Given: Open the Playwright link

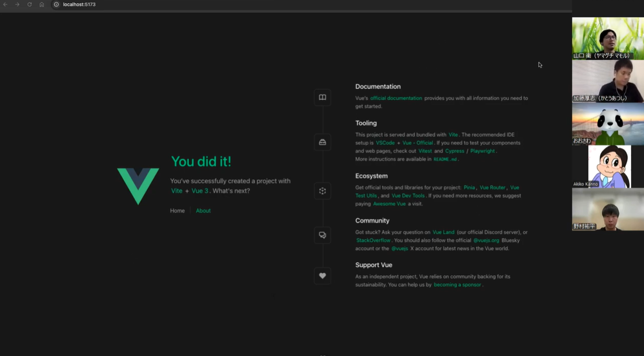Looking at the screenshot, I should tap(482, 151).
